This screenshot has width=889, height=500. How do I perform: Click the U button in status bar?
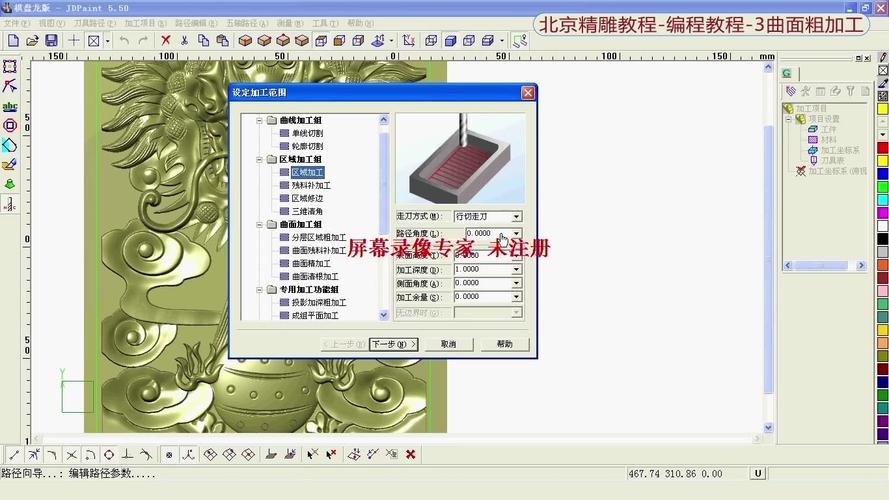(757, 473)
